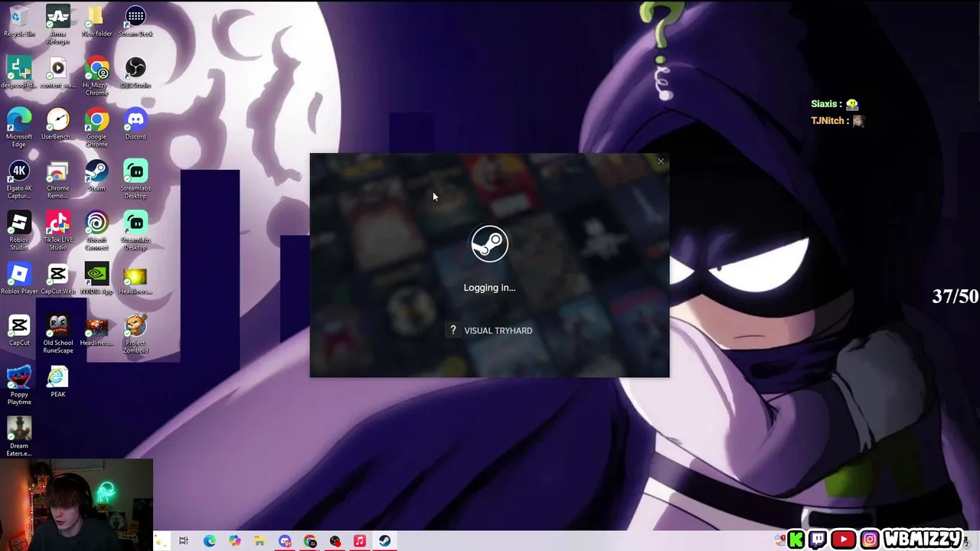Click the Steam logo in the login window
This screenshot has height=551, width=980.
pyautogui.click(x=489, y=243)
